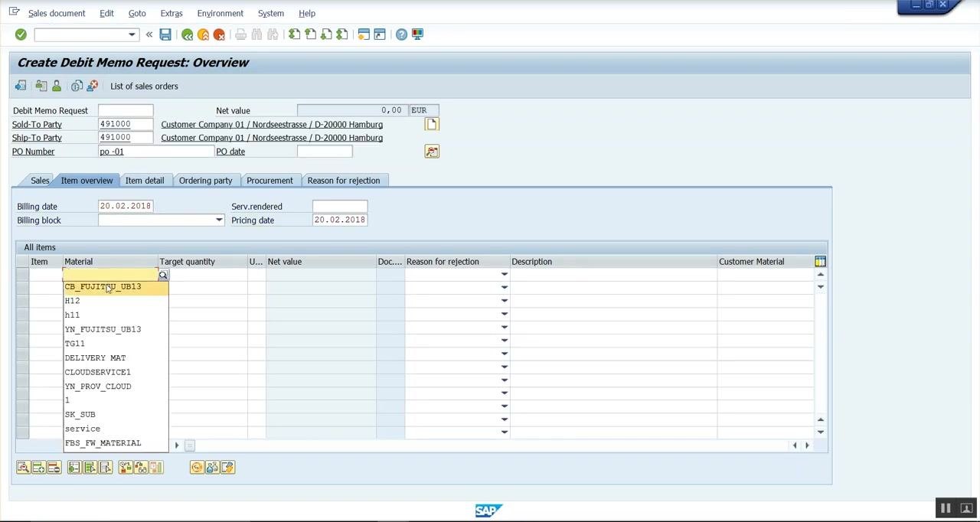Image resolution: width=980 pixels, height=522 pixels.
Task: Click the delete row icon with red minus
Action: tap(54, 468)
